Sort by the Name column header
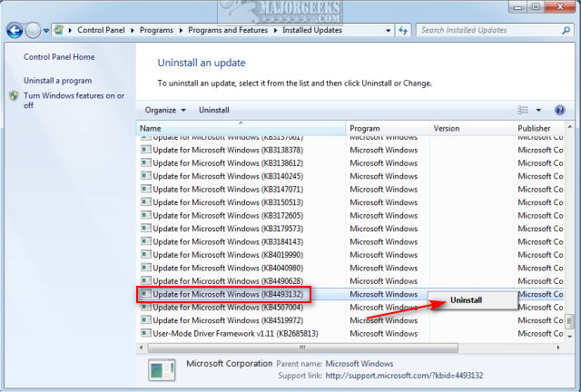 tap(241, 128)
